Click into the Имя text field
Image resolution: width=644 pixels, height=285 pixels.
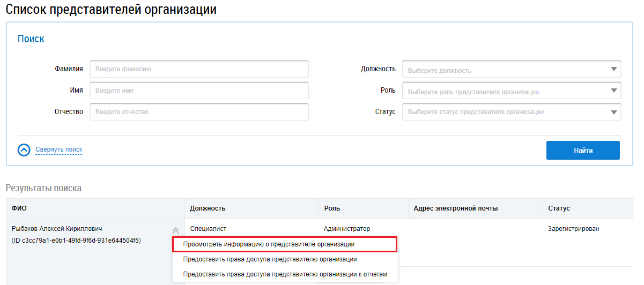coord(199,91)
